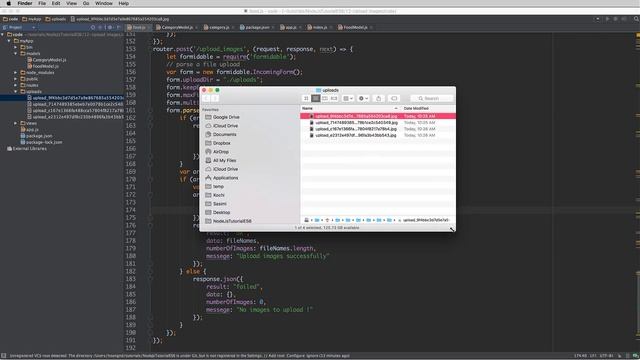Image resolution: width=640 pixels, height=360 pixels.
Task: Open the Finder arrange-by dropdown
Action: (x=348, y=98)
